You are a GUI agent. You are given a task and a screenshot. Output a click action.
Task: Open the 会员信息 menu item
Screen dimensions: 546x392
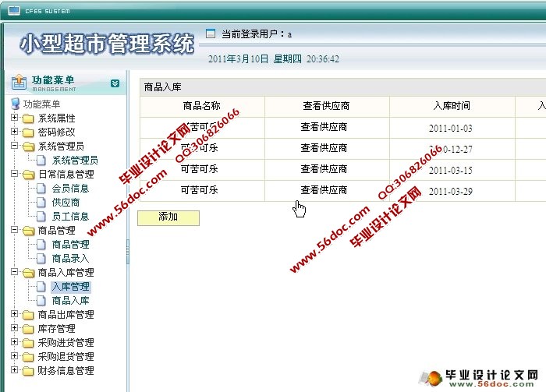point(70,189)
